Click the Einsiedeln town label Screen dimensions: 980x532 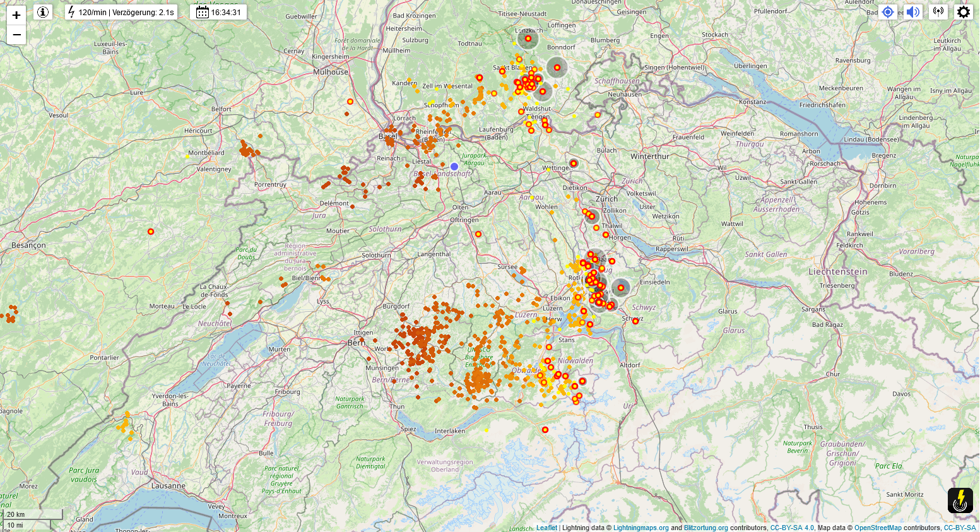(655, 282)
